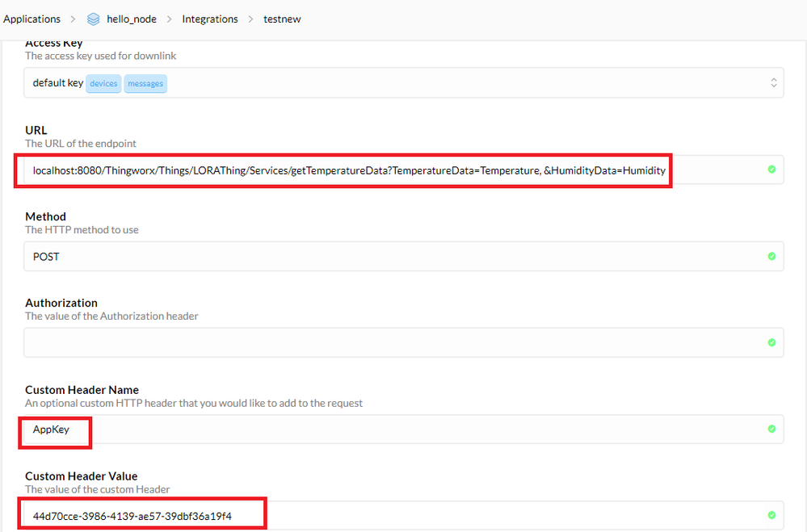Click the 'devices' tag on default key
807x532 pixels.
point(103,83)
